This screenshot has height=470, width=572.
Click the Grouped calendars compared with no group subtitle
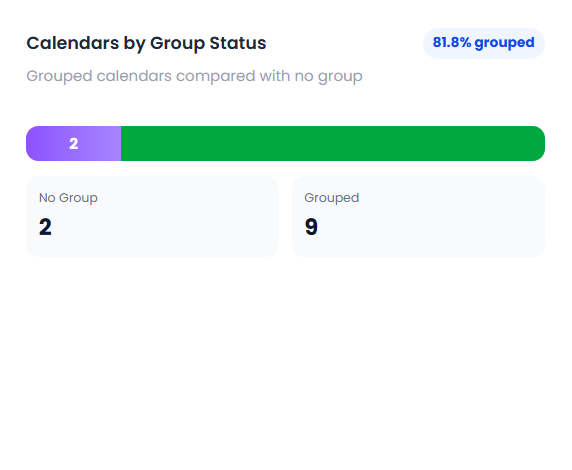[194, 76]
